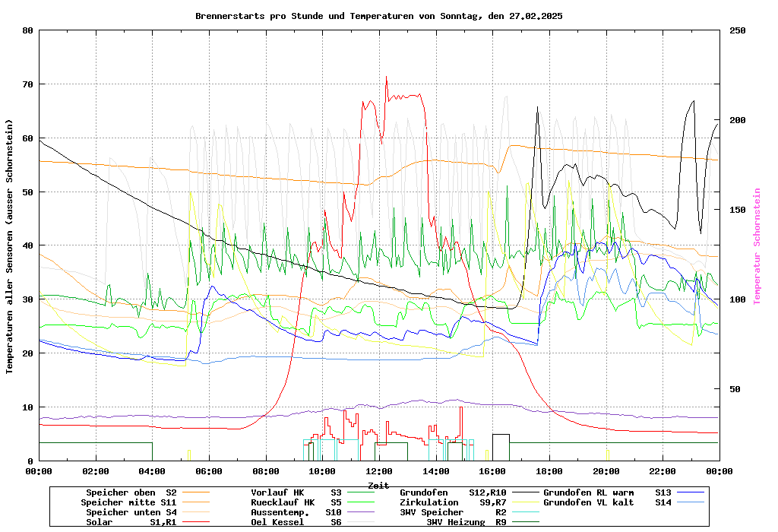This screenshot has height=532, width=778.
Task: Select the Vorlauf HK S3 legend entry
Action: point(296,492)
